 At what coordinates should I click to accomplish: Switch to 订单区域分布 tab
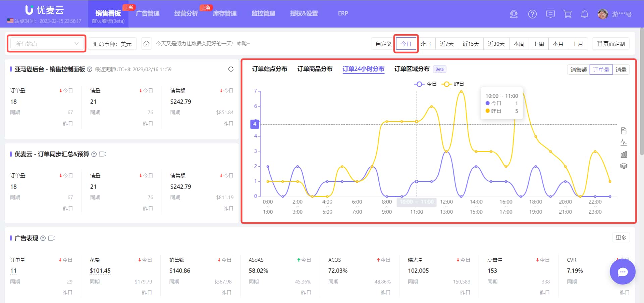(x=412, y=69)
